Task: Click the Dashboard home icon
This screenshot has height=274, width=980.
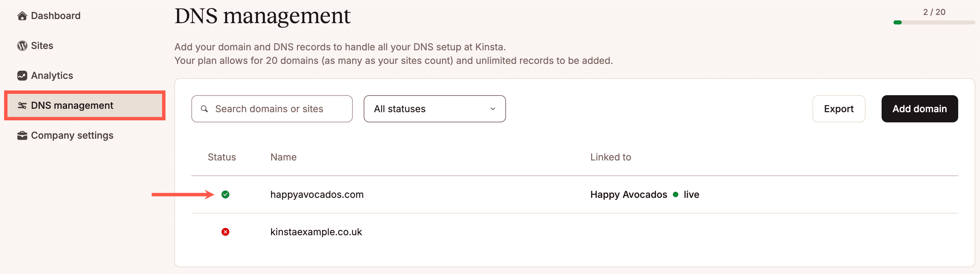Action: point(22,16)
